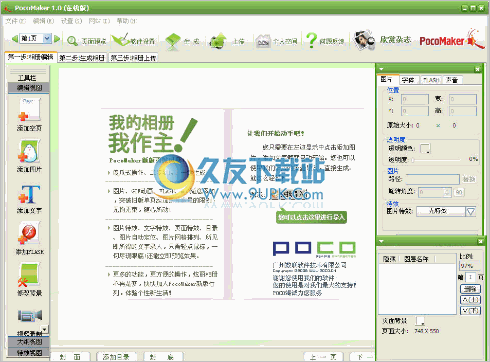Click the Add catalog tab at the bottom

(116, 357)
